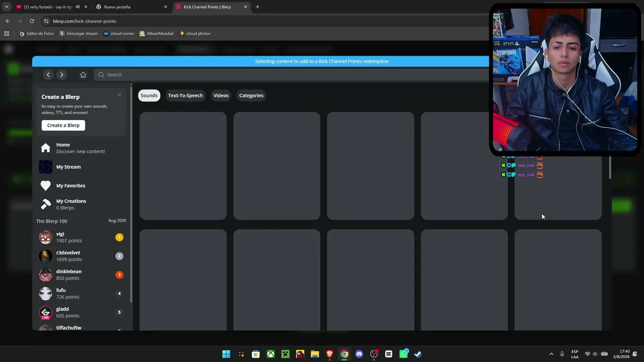Show hidden system tray icons
This screenshot has width=644, height=362.
[551, 354]
